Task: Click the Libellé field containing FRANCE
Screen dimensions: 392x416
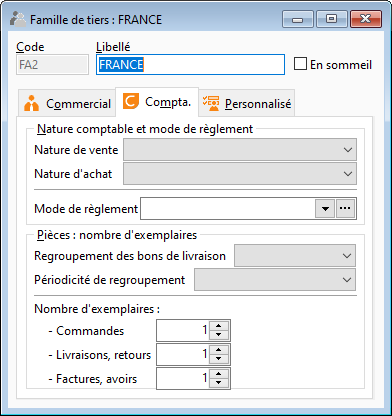Action: click(x=190, y=64)
